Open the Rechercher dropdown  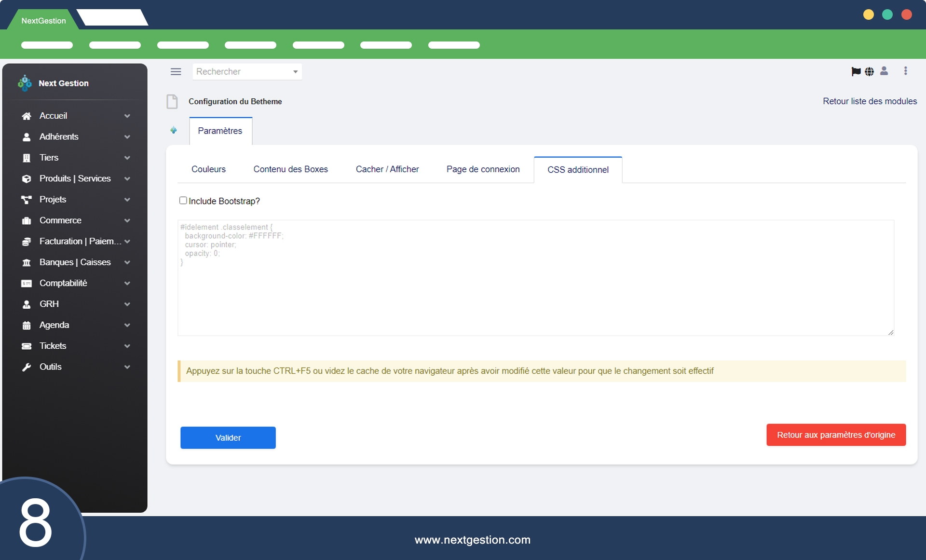coord(247,71)
